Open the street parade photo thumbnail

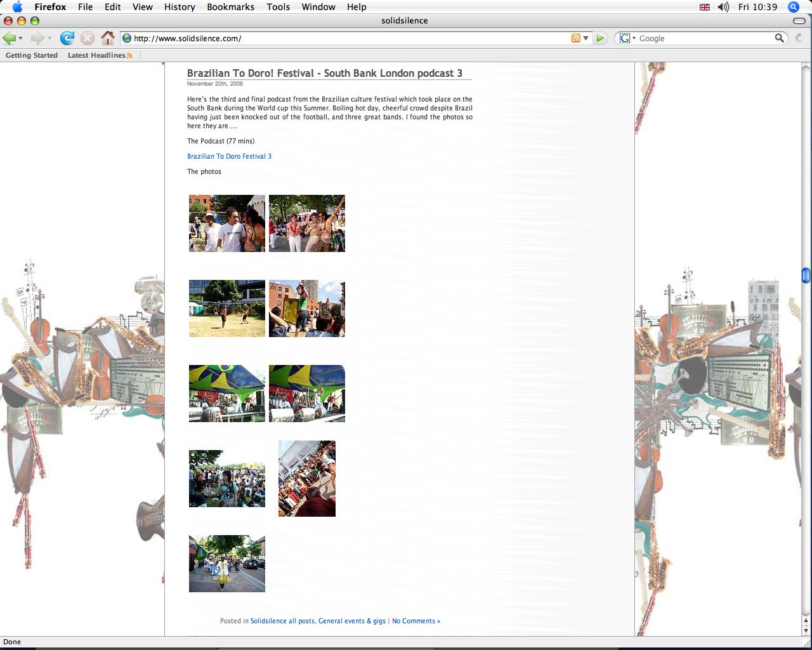tap(227, 564)
